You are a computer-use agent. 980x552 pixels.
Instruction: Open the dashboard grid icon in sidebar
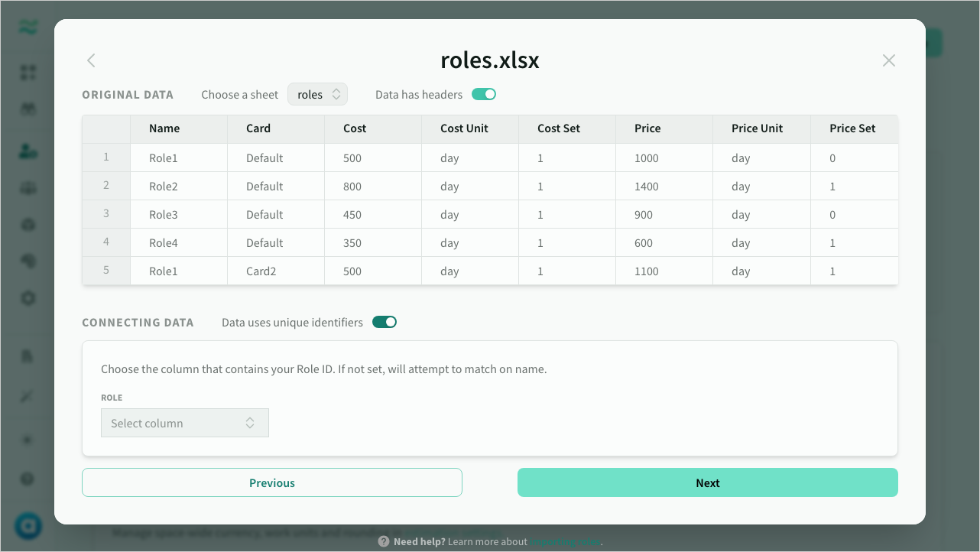28,73
